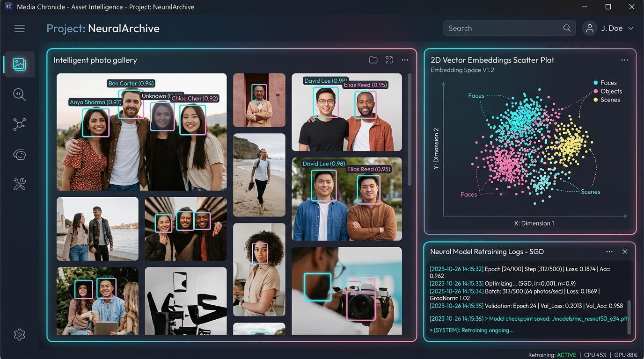Close the Neural Model Retraining Logs panel
644x359 pixels.
click(625, 251)
